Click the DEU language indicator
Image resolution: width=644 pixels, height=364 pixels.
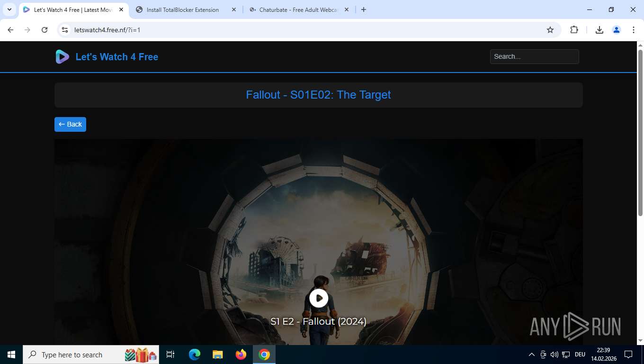(x=580, y=355)
